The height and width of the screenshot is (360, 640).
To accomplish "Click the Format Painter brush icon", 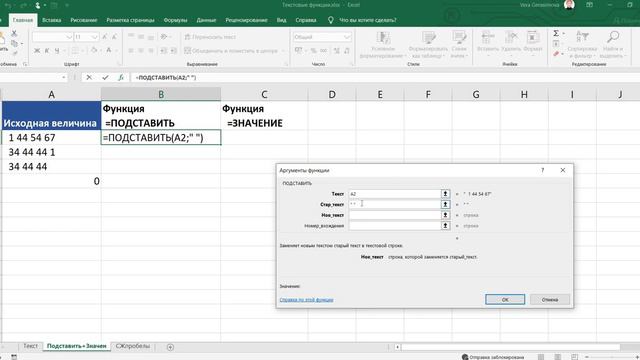I will coord(14,53).
